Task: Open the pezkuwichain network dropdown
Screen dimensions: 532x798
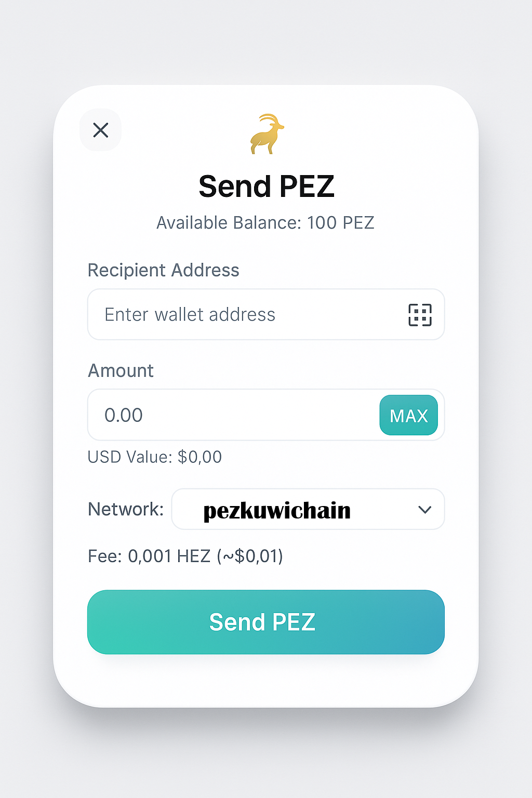Action: (308, 510)
